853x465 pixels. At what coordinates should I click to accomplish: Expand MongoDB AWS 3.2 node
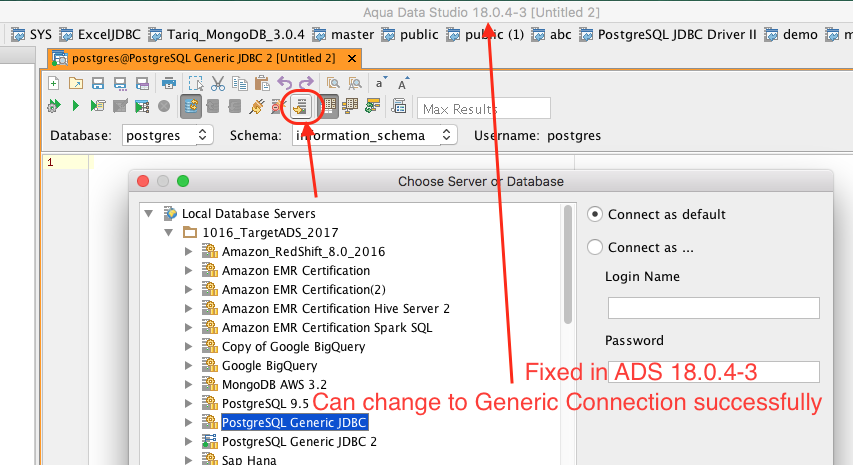point(188,385)
